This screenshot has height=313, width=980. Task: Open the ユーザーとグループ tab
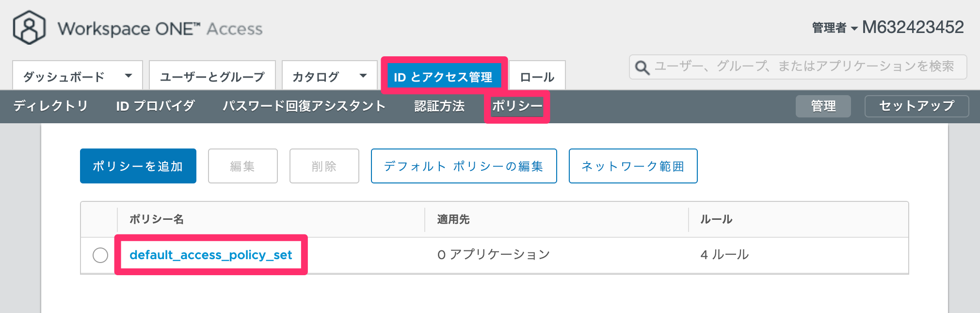coord(212,76)
